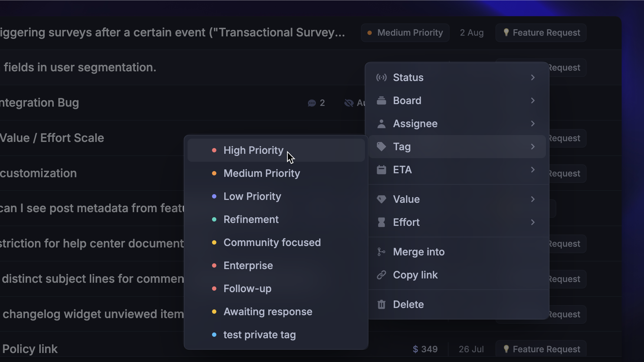Expand the Board submenu arrow
The width and height of the screenshot is (644, 362).
tap(533, 100)
